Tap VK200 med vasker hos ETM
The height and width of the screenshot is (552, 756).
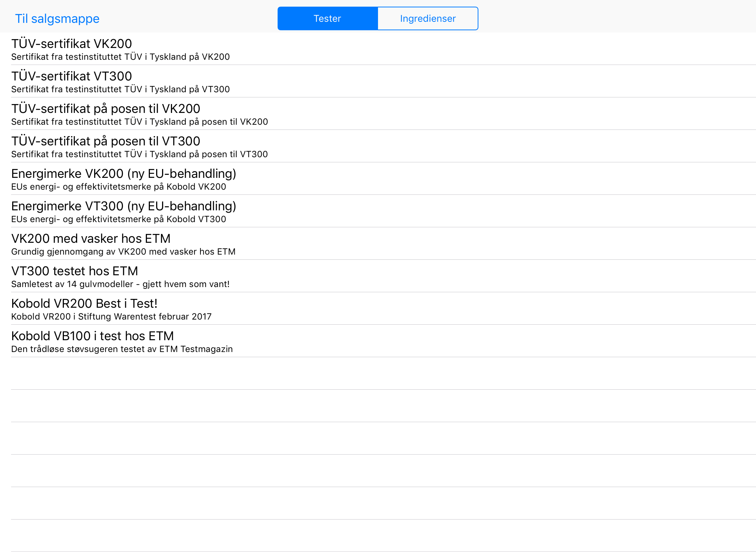[x=91, y=239]
